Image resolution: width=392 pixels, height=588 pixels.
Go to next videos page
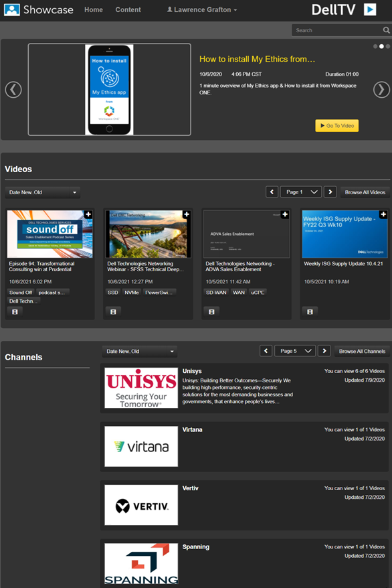click(x=330, y=192)
